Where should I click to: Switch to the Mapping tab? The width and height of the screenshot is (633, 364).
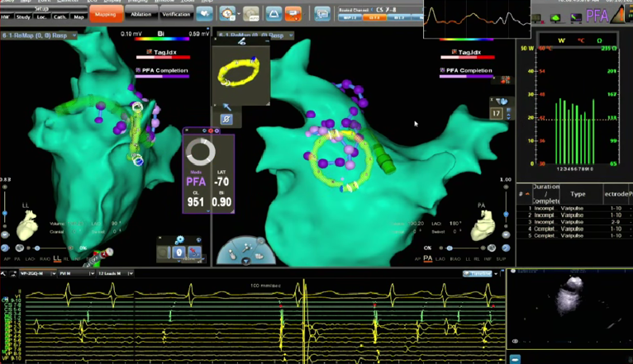point(104,13)
